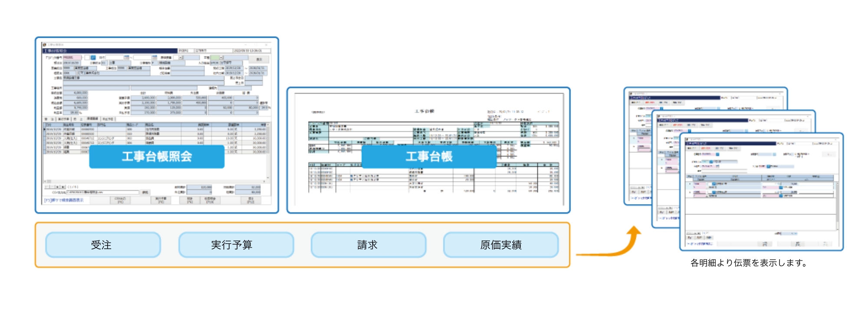Select the 実行予算 button
The image size is (868, 312).
pos(236,245)
